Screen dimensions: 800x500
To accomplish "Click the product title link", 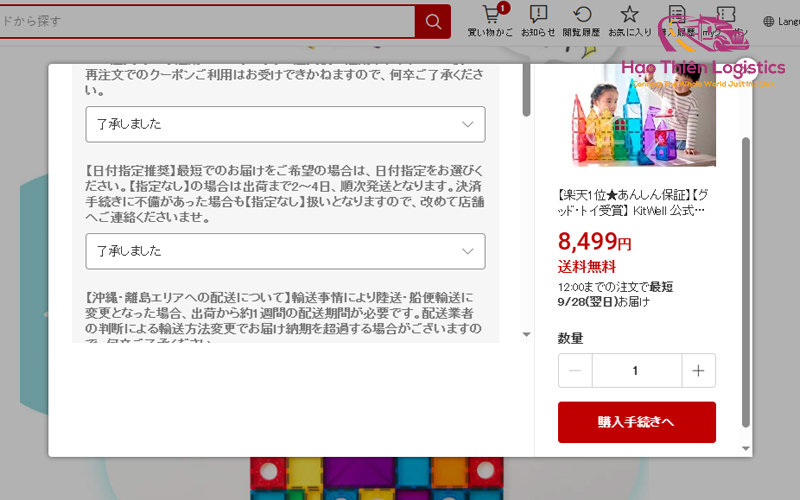I will (x=633, y=203).
